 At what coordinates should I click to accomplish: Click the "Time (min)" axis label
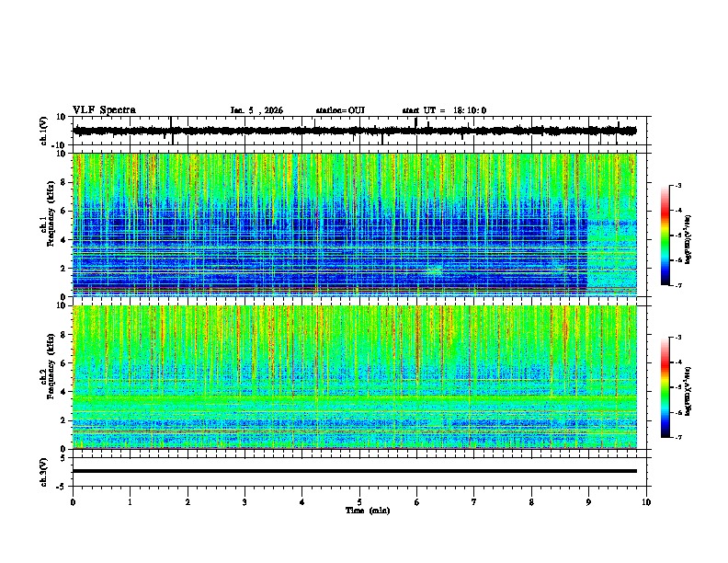(x=368, y=511)
